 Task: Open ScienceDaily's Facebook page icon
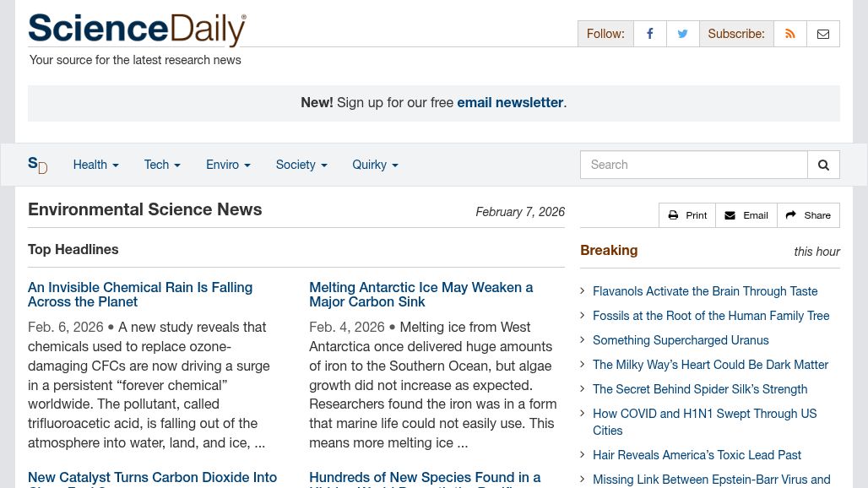click(649, 34)
